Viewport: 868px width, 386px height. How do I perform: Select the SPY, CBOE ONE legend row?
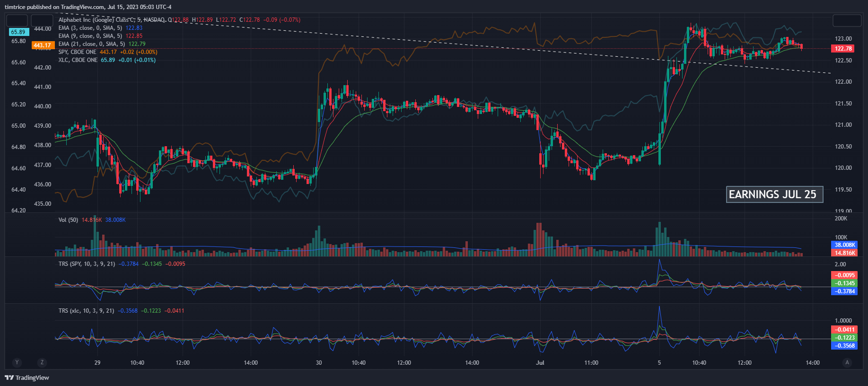pos(108,52)
